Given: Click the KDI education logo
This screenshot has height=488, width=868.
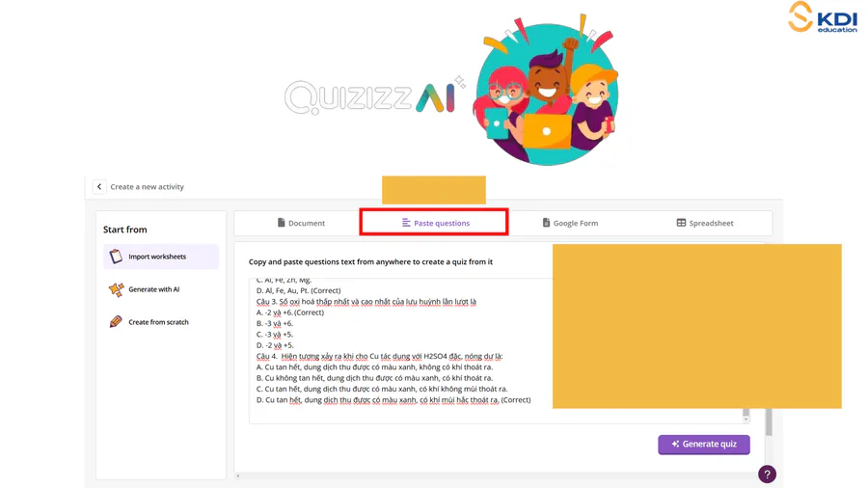Looking at the screenshot, I should pyautogui.click(x=823, y=17).
